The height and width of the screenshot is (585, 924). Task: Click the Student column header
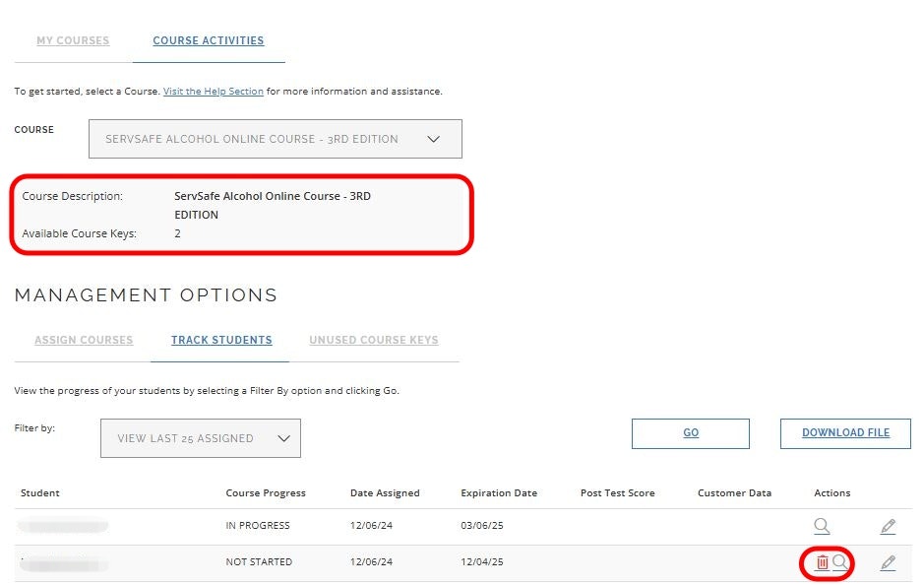click(40, 493)
